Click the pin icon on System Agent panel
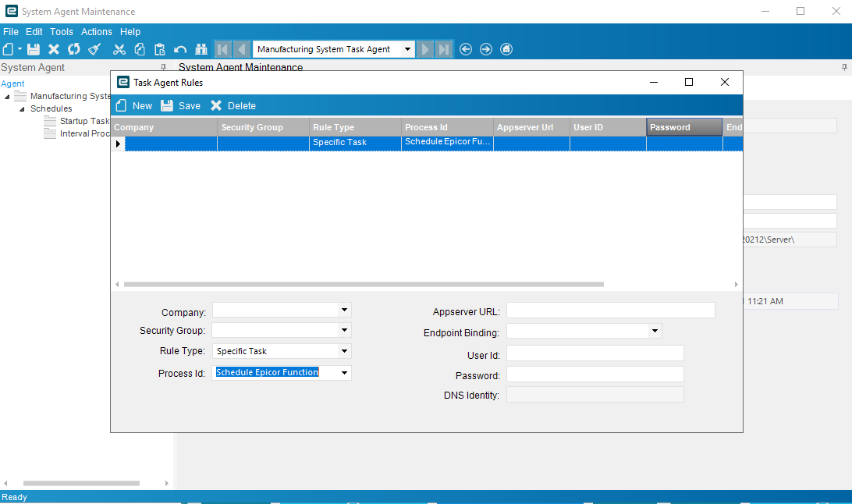This screenshot has width=852, height=504. click(x=163, y=67)
